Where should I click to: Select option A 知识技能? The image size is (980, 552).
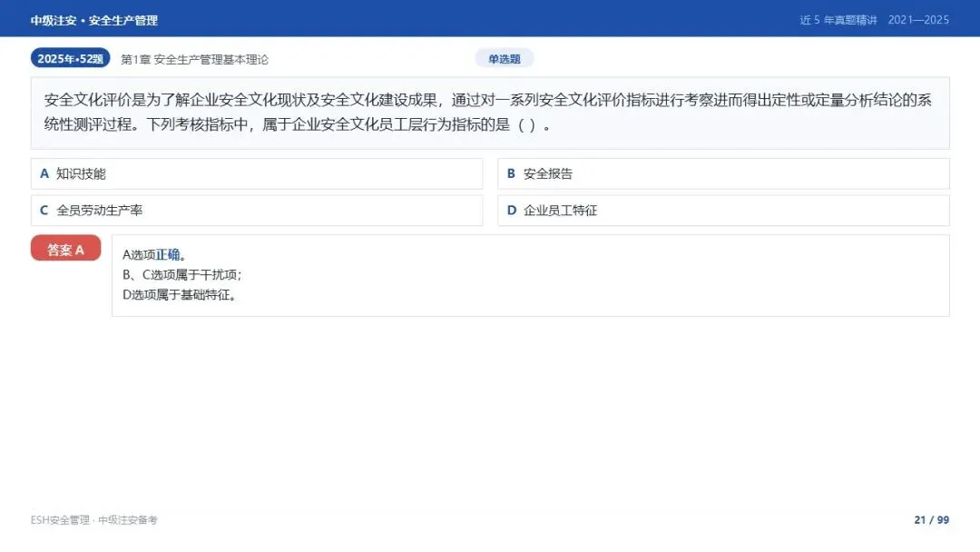[x=256, y=173]
